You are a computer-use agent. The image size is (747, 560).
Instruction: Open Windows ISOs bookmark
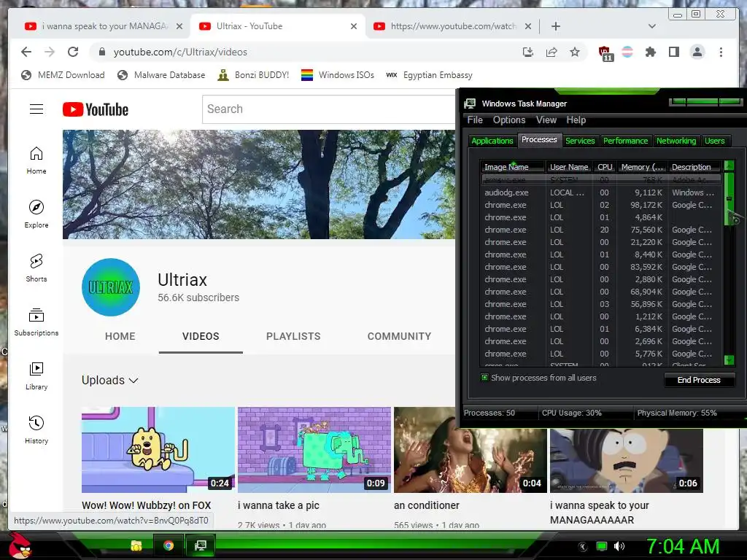coord(338,75)
